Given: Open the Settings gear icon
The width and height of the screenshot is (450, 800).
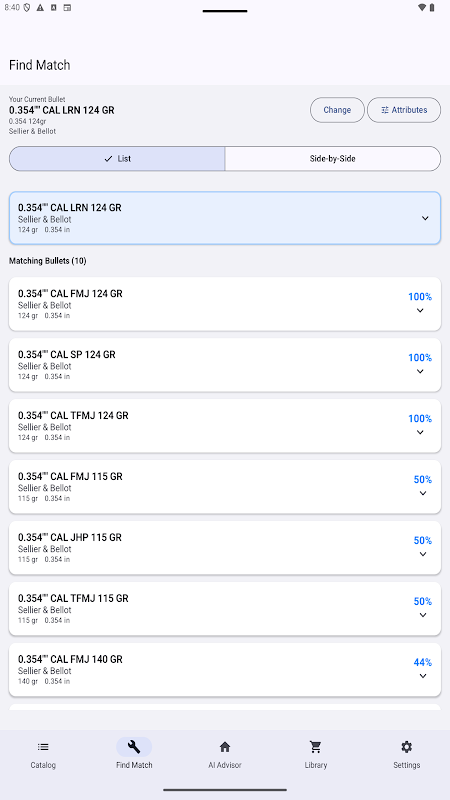Looking at the screenshot, I should click(x=406, y=747).
